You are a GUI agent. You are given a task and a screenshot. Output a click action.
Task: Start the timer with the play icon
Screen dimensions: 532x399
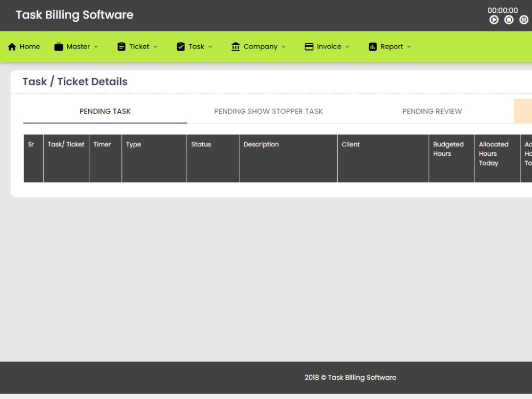click(x=494, y=20)
